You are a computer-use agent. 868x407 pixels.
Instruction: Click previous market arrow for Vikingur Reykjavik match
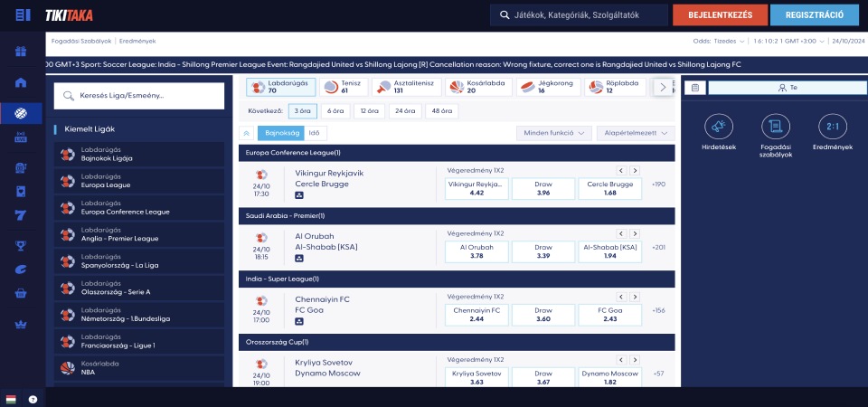[x=621, y=171]
